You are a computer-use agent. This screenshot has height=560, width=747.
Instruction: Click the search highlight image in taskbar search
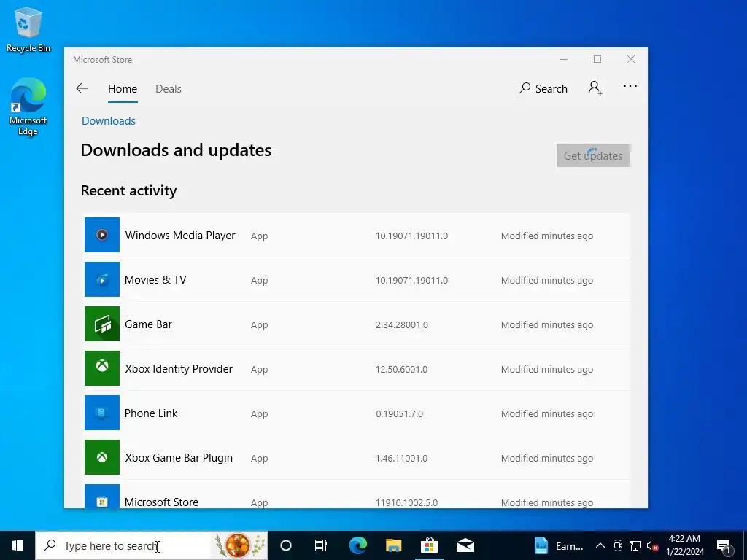click(239, 545)
